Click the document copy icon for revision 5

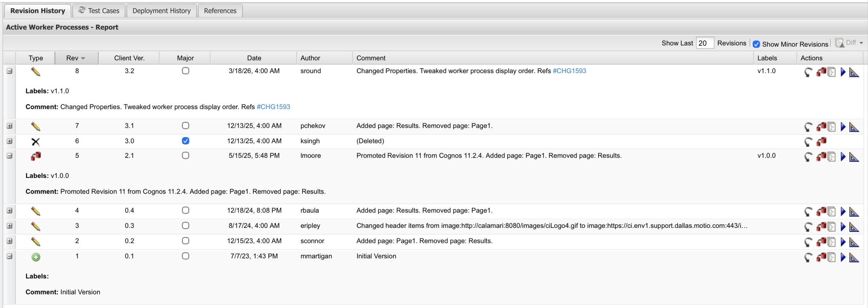click(832, 157)
